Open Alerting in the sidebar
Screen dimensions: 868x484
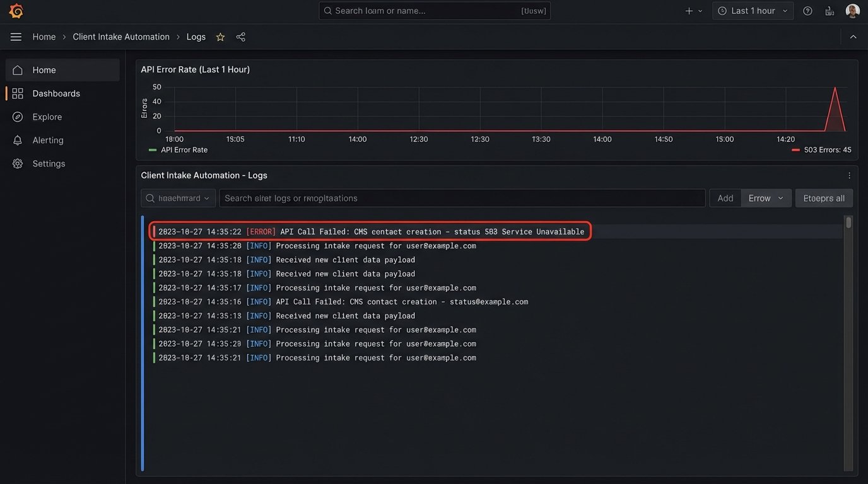(48, 140)
